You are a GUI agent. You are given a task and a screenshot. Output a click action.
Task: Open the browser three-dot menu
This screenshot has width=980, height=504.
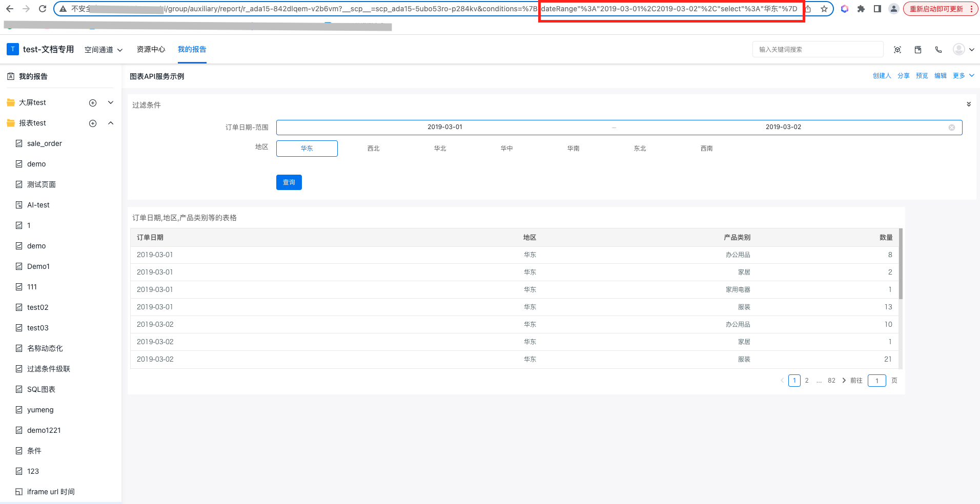971,9
